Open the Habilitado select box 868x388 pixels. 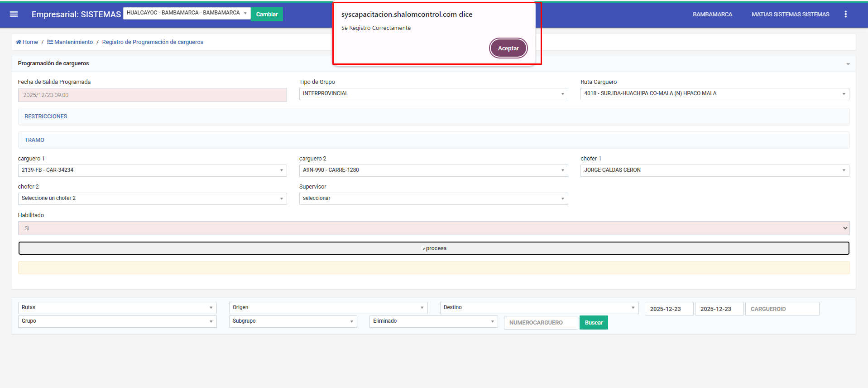(x=433, y=228)
